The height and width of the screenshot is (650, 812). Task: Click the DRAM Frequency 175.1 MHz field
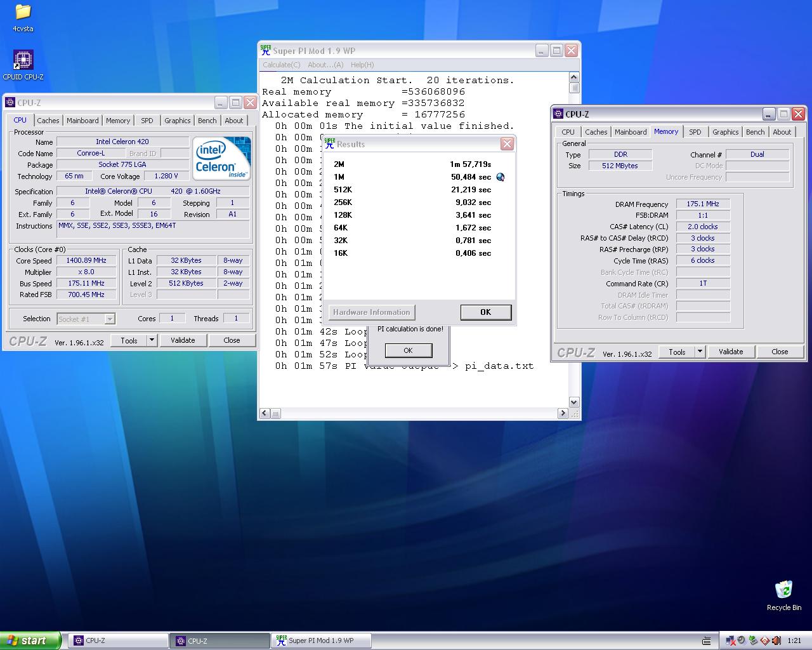(703, 204)
